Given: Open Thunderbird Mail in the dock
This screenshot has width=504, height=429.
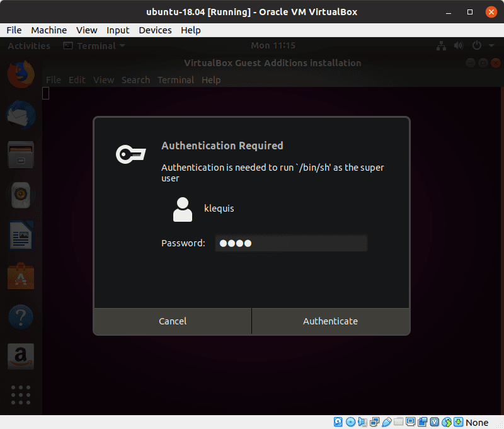Looking at the screenshot, I should (x=21, y=115).
